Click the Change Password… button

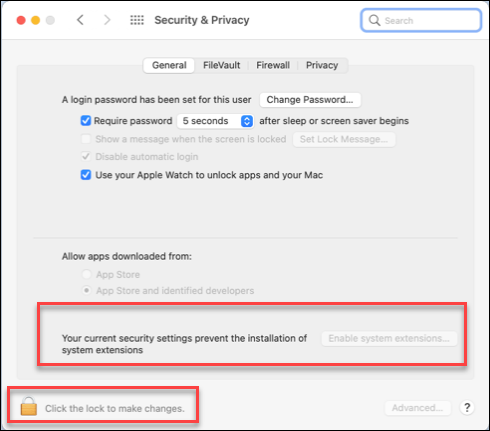310,100
